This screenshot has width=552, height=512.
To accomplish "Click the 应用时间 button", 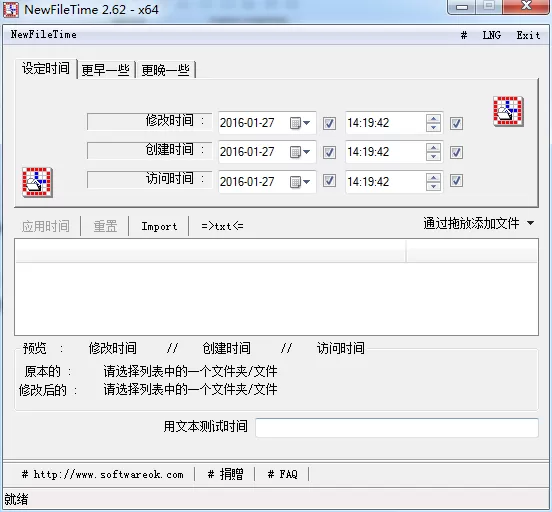I will click(46, 226).
